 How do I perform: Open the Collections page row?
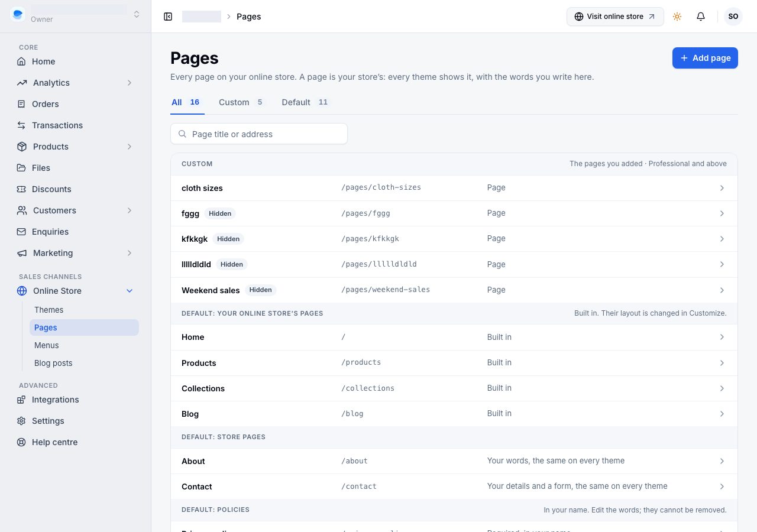point(454,388)
